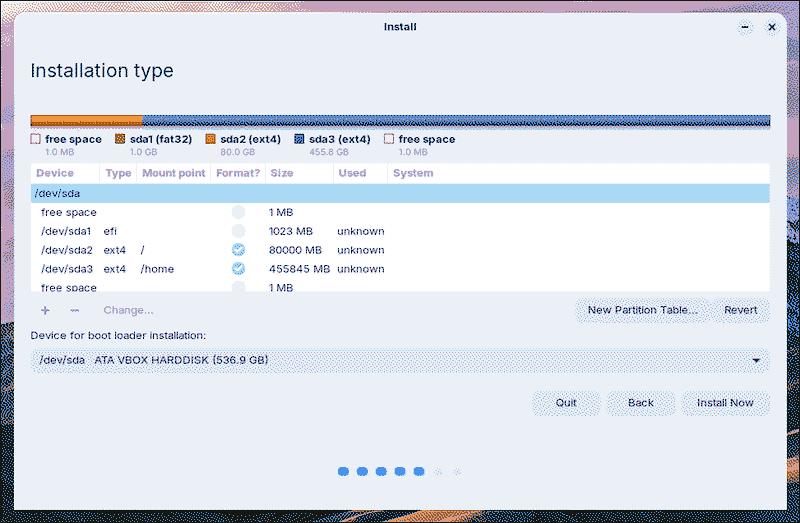This screenshot has height=523, width=800.
Task: Click the System column header
Action: [579, 173]
